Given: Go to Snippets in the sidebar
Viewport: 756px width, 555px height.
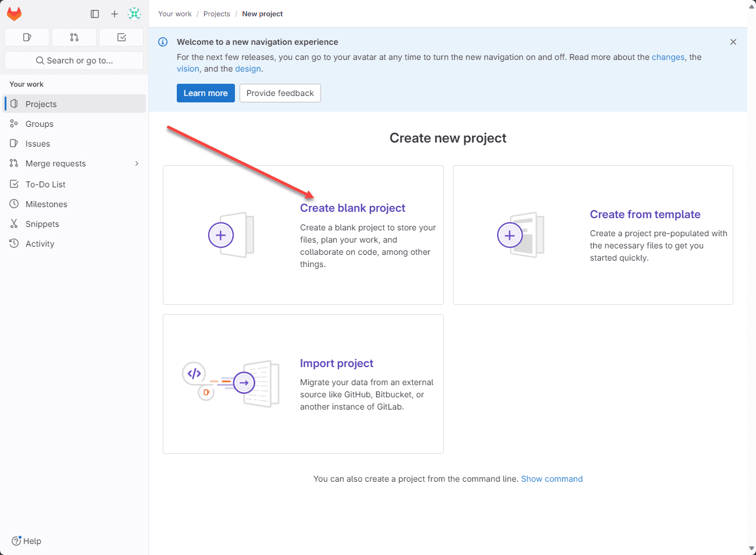Looking at the screenshot, I should [x=42, y=224].
